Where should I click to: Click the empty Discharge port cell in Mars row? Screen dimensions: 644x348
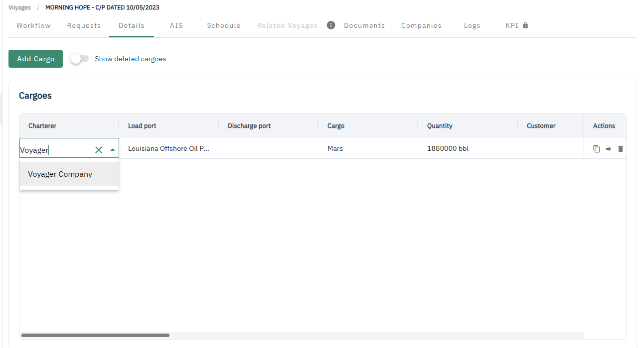click(x=269, y=148)
